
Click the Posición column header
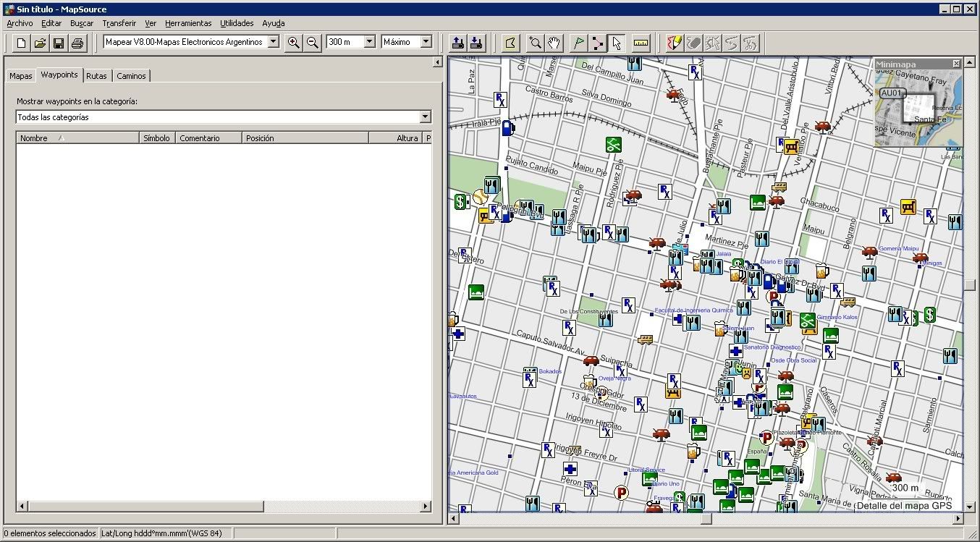305,138
